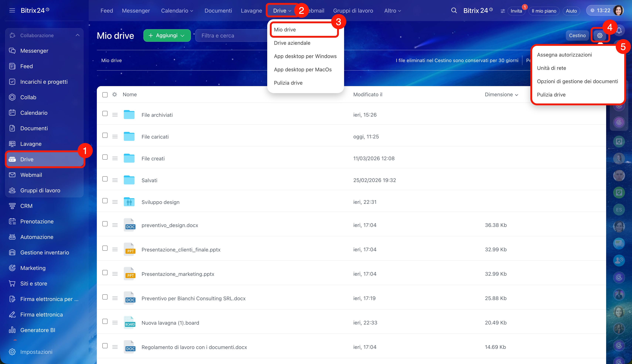
Task: Open the Siti e store cart icon
Action: 12,283
